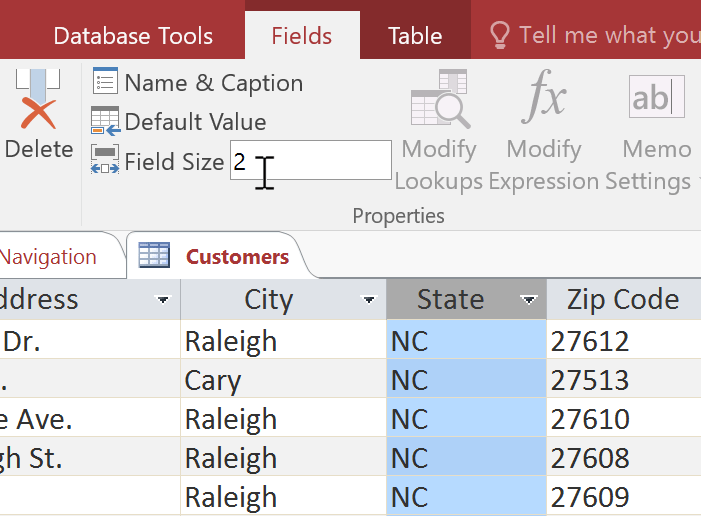This screenshot has width=701, height=516.
Task: Expand the State column filter dropdown
Action: 529,300
